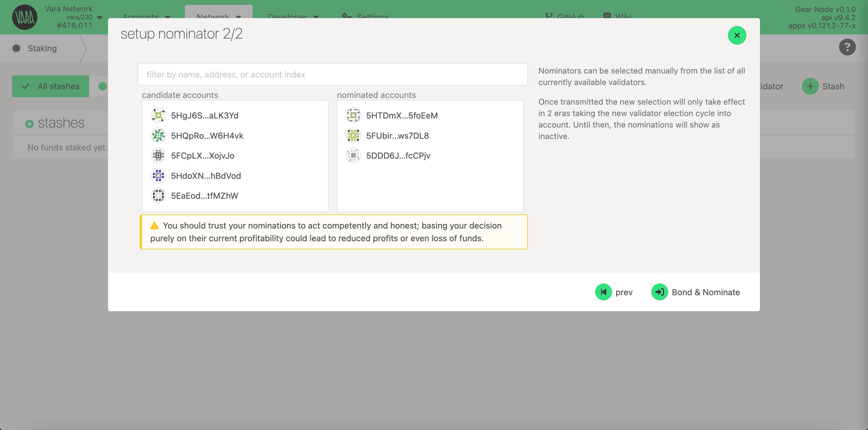Image resolution: width=868 pixels, height=430 pixels.
Task: Click the green plus icon beside Stash
Action: coord(810,86)
